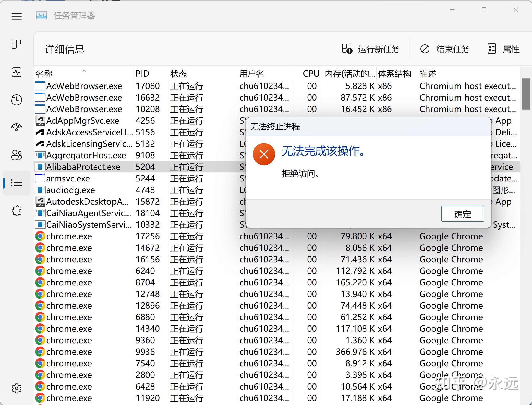
Task: Click PID 18104 cell
Action: coord(148,213)
